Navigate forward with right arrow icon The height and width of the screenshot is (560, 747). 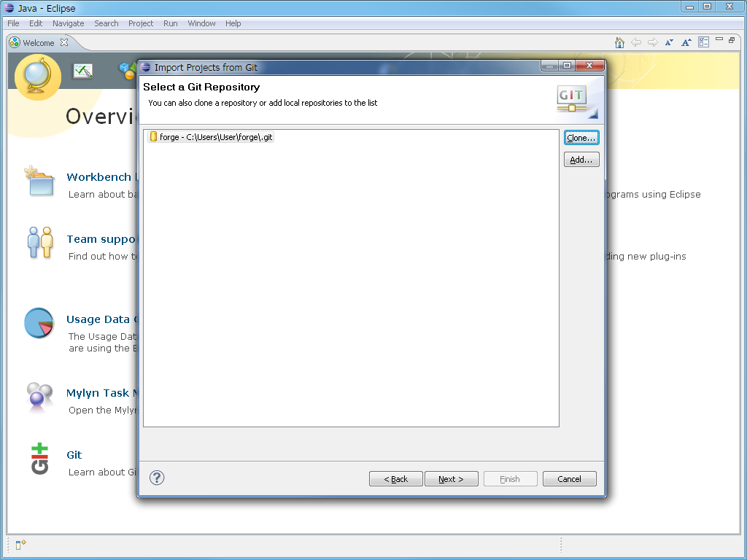(x=653, y=42)
